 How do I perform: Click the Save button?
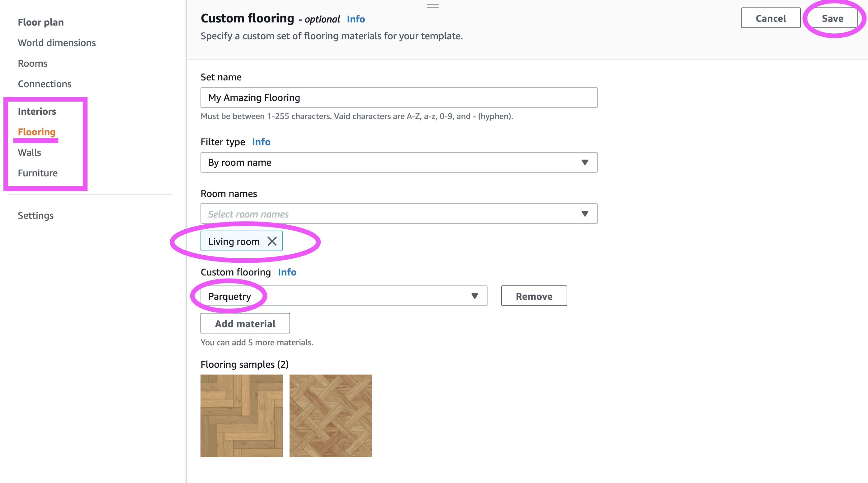[x=832, y=18]
